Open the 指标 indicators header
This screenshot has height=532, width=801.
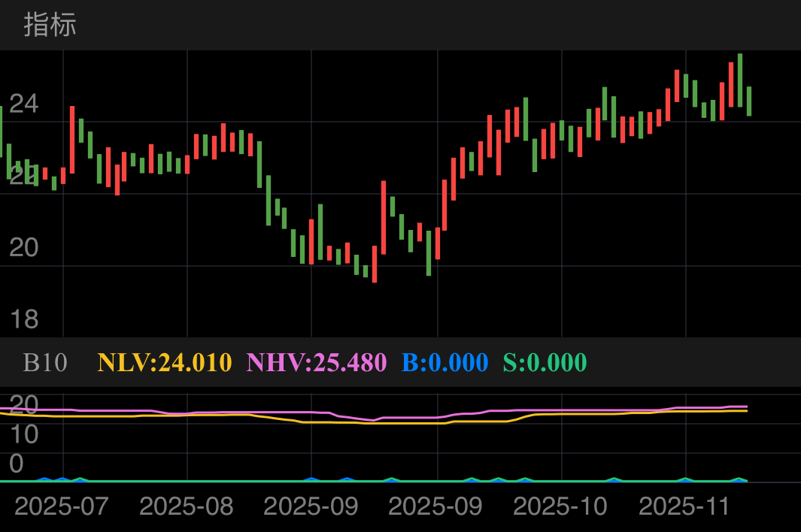(50, 25)
